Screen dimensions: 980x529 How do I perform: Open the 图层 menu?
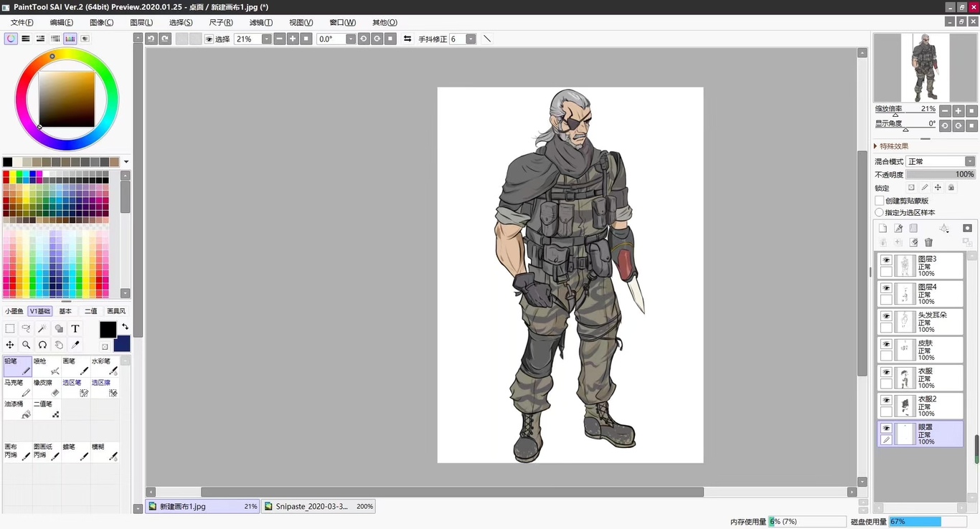tap(141, 22)
